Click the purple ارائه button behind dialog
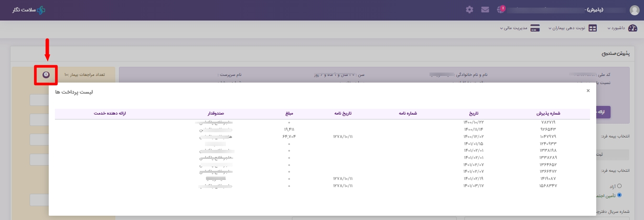 603,112
